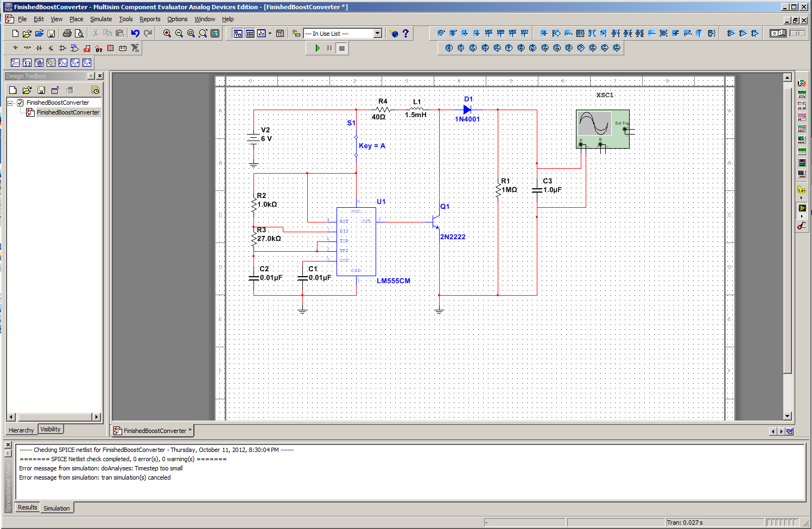Zoom in on the schematic

[x=167, y=33]
